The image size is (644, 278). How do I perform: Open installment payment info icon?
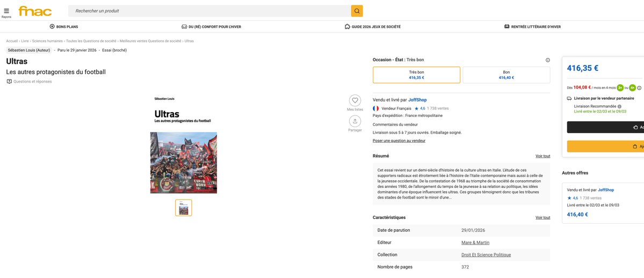640,88
